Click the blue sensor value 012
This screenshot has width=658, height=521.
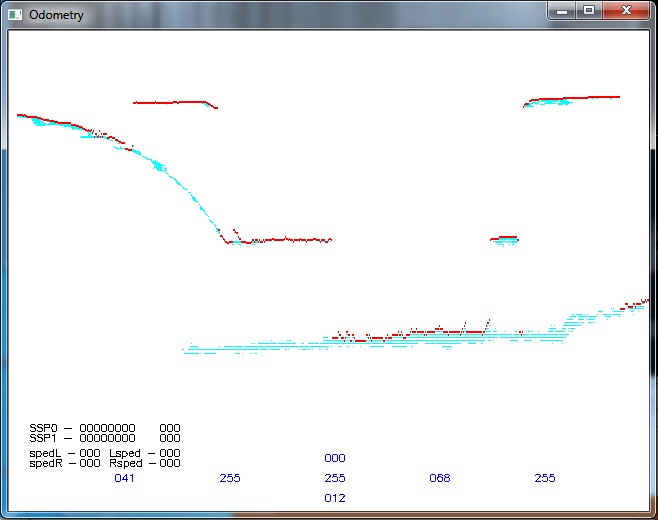click(335, 498)
